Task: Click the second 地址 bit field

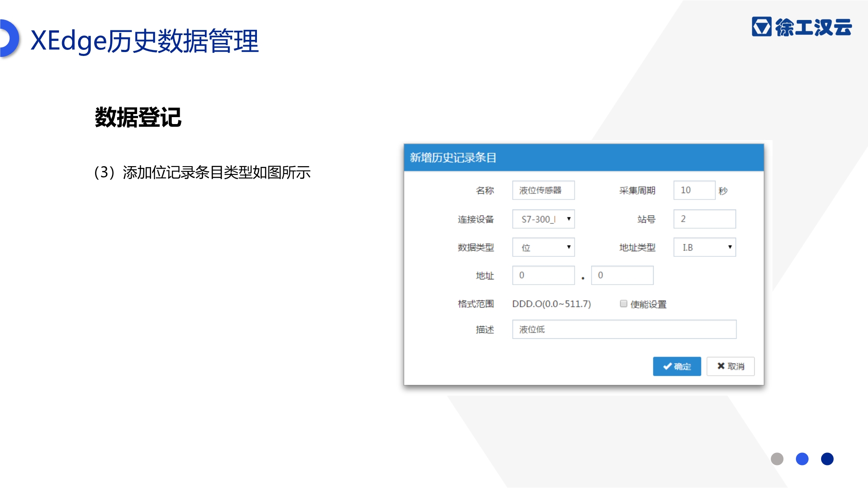Action: pyautogui.click(x=622, y=275)
